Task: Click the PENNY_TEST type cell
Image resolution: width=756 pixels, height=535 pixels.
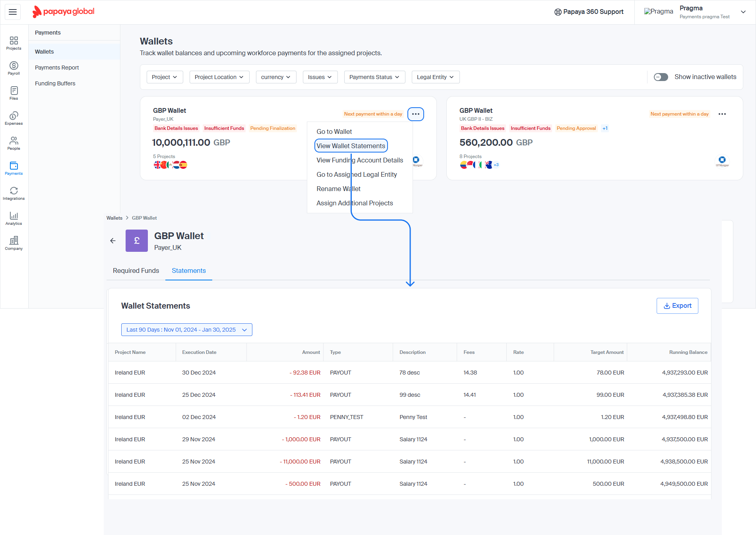Action: coord(347,417)
